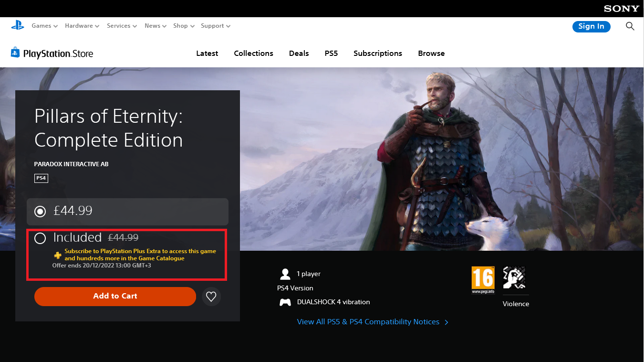The height and width of the screenshot is (362, 644).
Task: Expand the Hardware dropdown menu
Action: point(82,26)
